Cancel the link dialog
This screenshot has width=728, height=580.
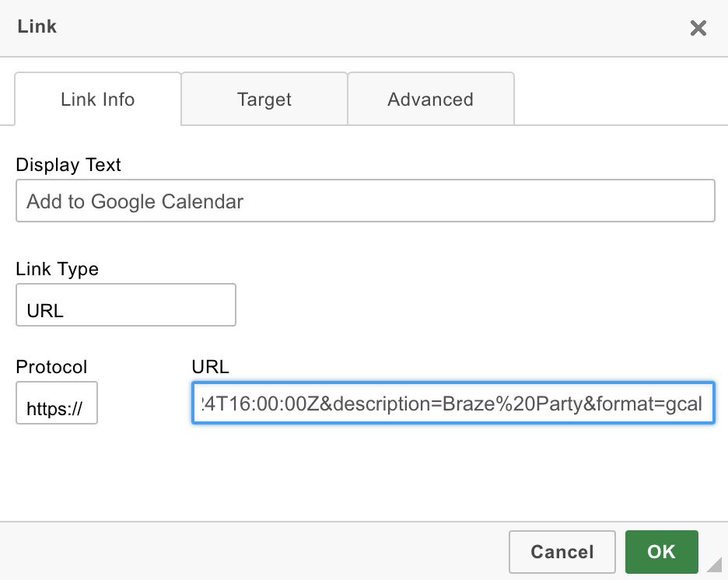tap(562, 552)
